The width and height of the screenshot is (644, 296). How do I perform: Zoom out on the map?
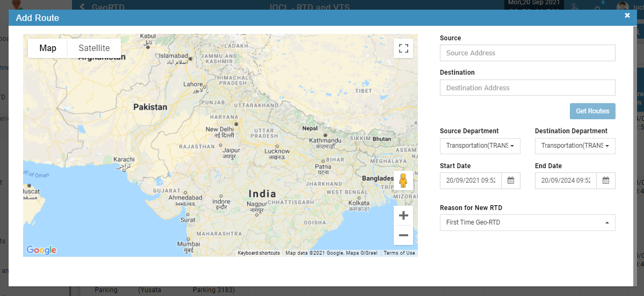click(403, 235)
